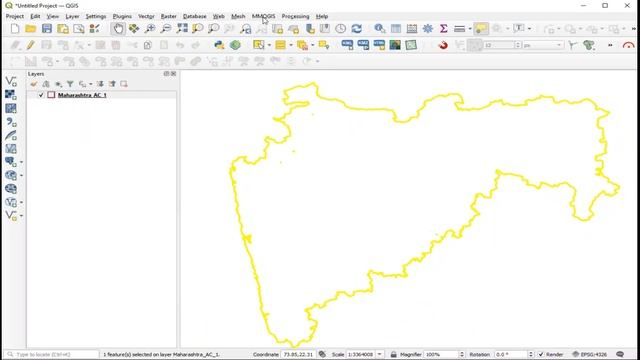Open the Processing Toolbox gear icon

427,29
